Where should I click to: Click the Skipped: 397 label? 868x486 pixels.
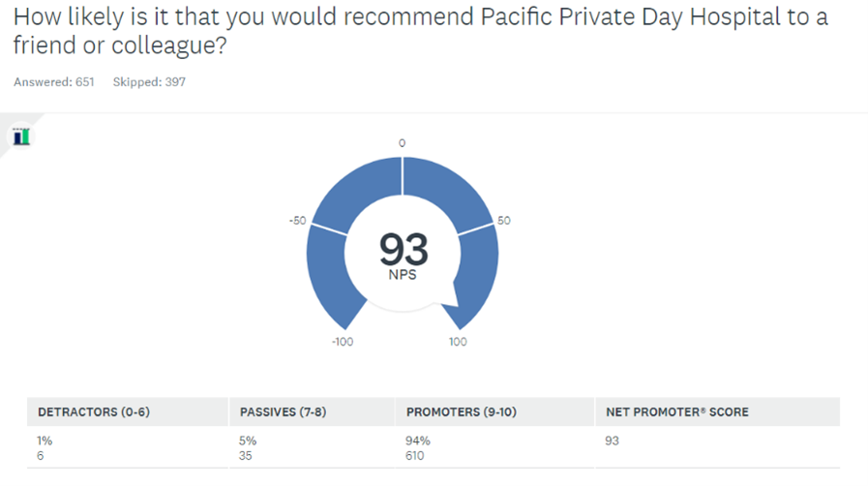click(x=149, y=82)
